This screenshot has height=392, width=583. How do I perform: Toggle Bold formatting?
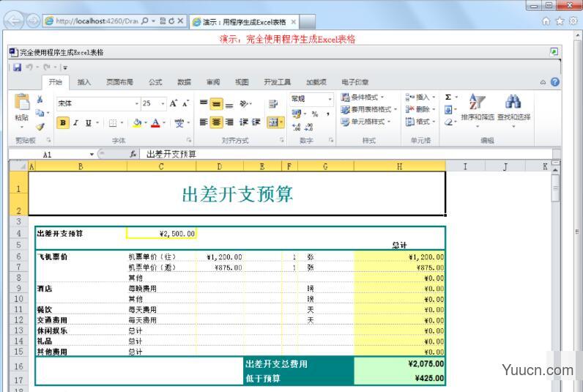click(63, 123)
